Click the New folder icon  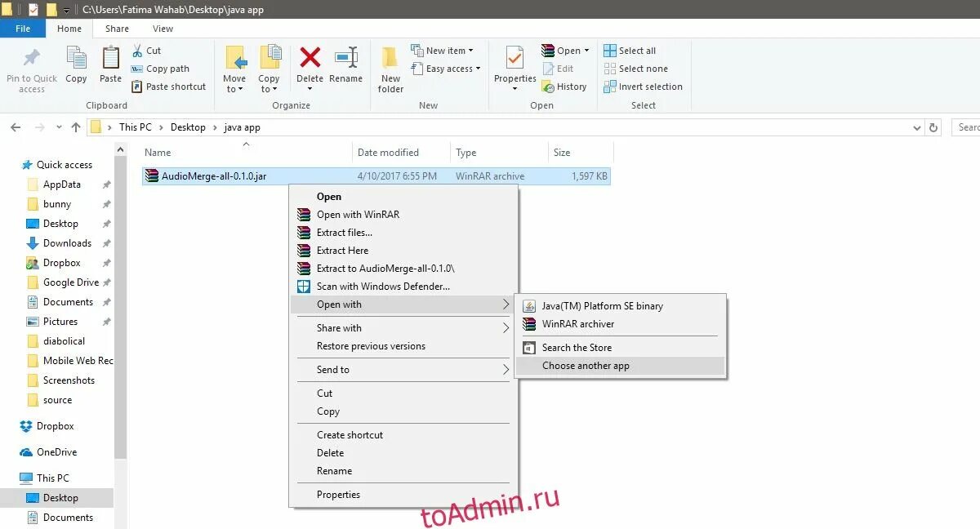tap(390, 59)
